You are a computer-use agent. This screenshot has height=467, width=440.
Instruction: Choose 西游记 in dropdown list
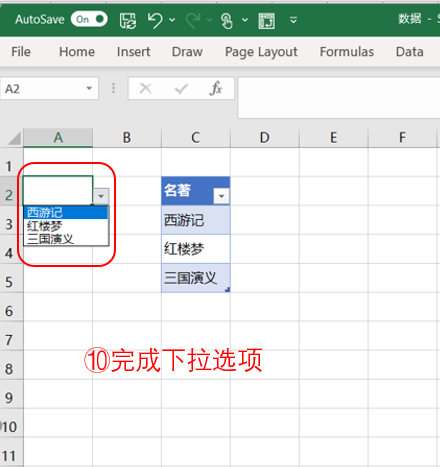click(66, 212)
